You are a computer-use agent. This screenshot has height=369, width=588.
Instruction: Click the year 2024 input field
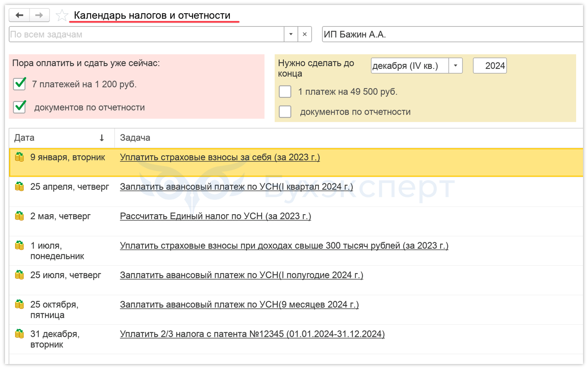[x=490, y=66]
